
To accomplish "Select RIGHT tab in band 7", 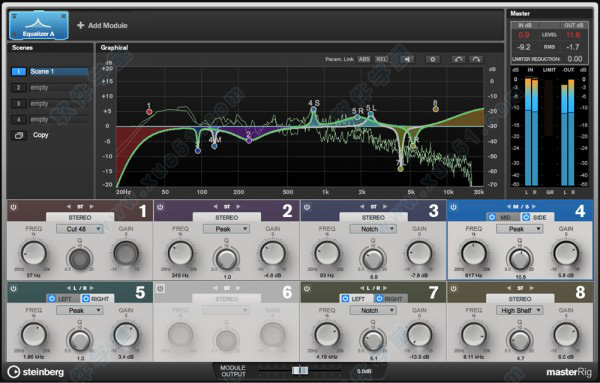I will (390, 299).
